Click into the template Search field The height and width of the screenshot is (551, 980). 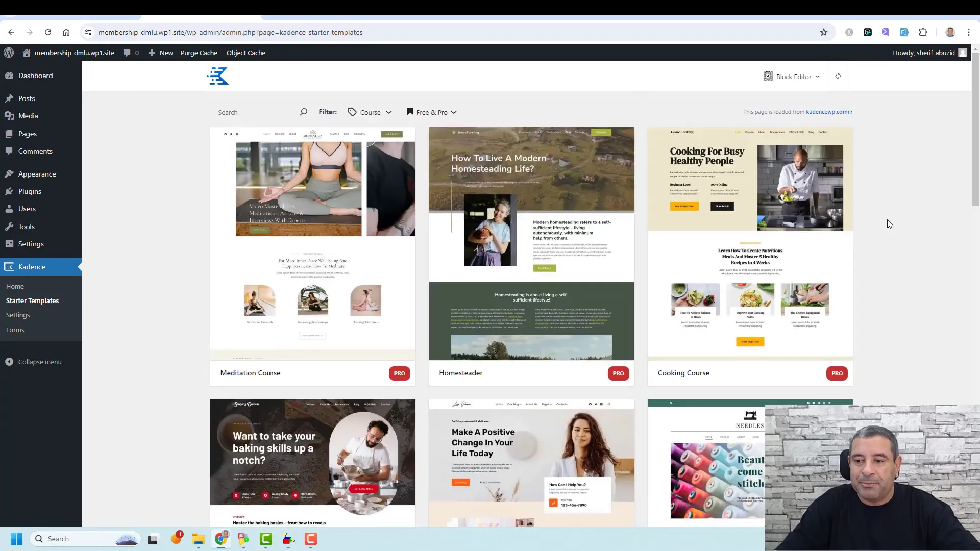255,112
